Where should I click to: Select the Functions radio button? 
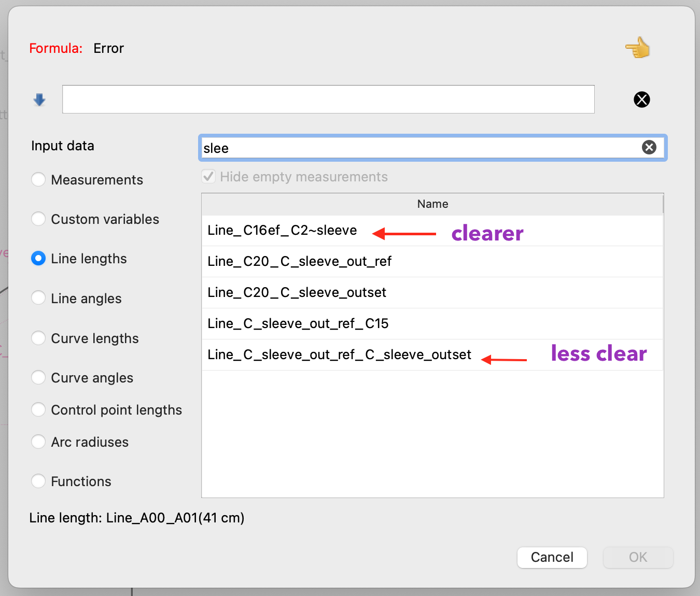tap(38, 481)
